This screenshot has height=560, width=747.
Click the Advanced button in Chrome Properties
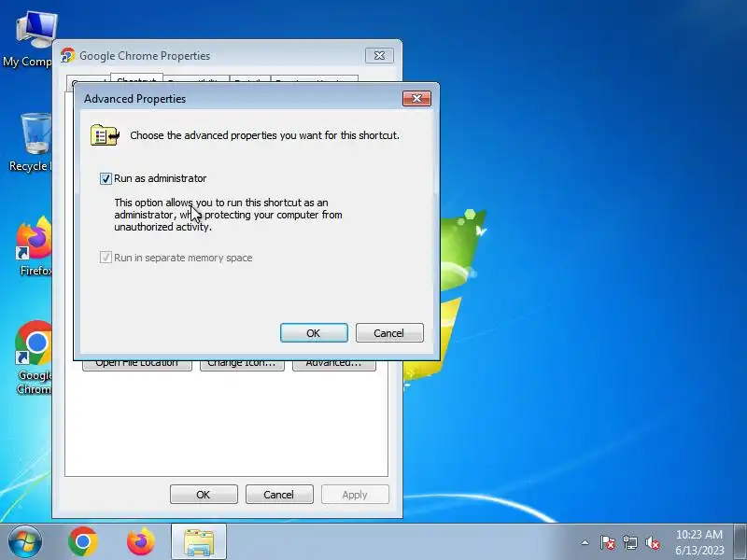coord(334,365)
